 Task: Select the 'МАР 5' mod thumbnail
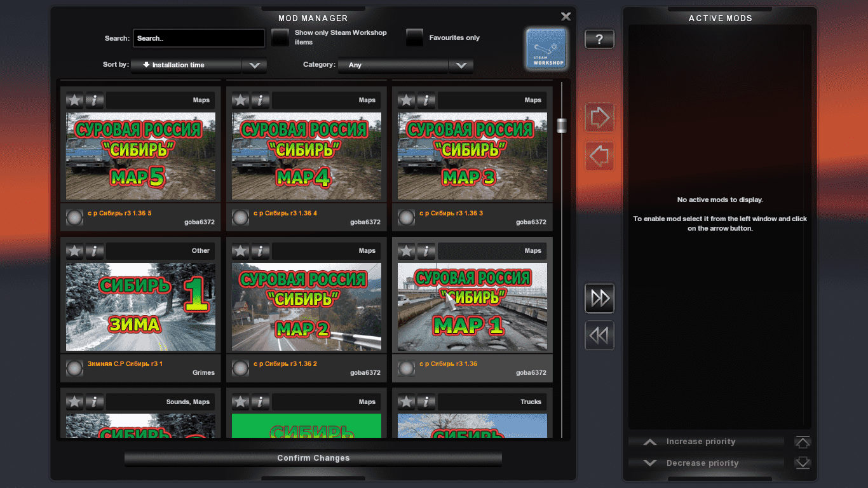(140, 156)
